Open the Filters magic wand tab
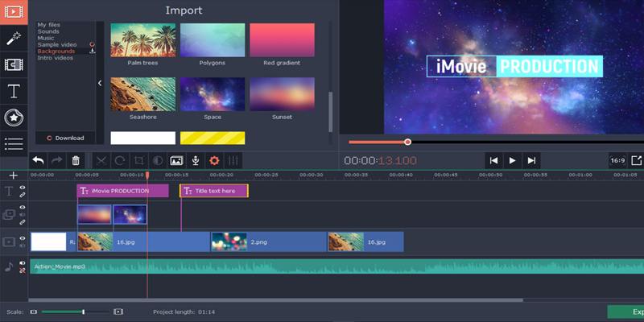644x322 pixels. pos(14,39)
